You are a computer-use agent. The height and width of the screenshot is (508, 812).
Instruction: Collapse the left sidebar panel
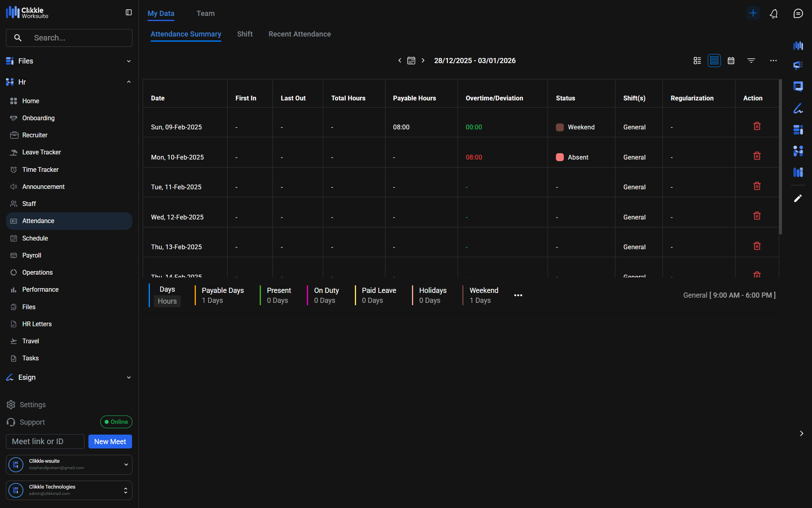[128, 13]
